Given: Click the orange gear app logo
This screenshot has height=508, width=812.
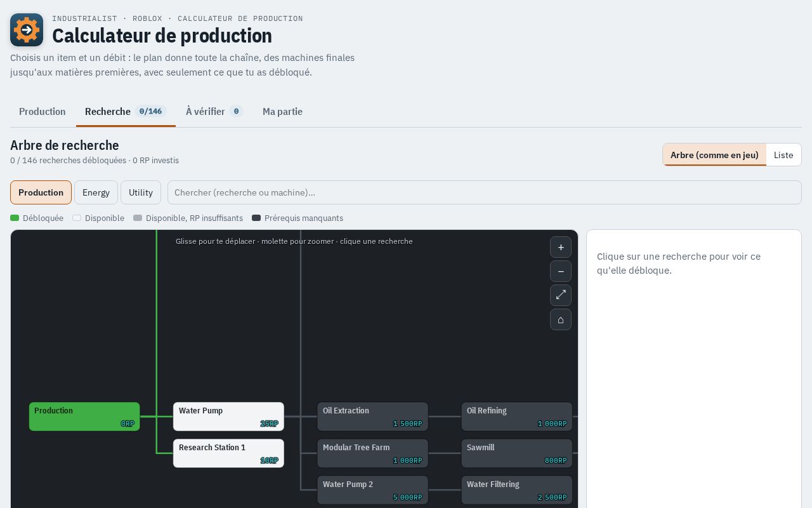Looking at the screenshot, I should 27,30.
